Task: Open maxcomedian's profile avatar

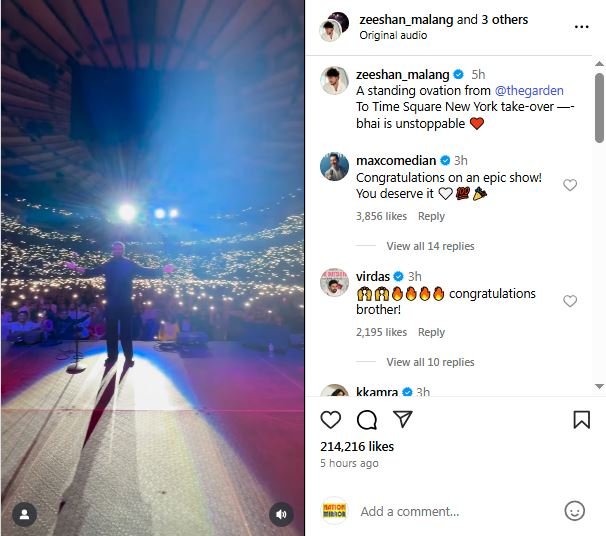Action: pyautogui.click(x=334, y=167)
